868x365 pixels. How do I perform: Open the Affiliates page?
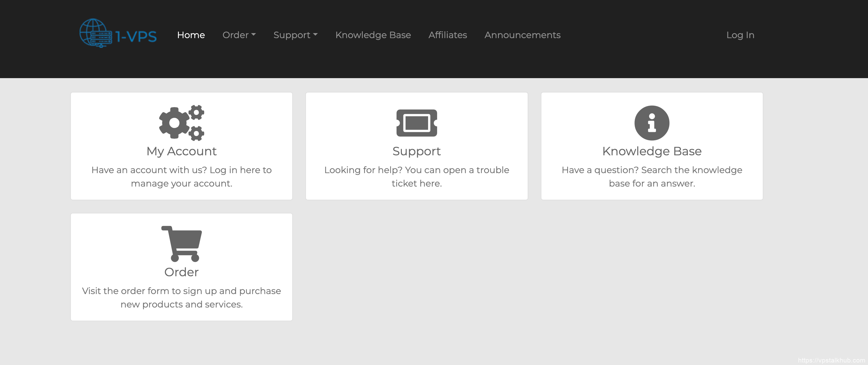[447, 35]
